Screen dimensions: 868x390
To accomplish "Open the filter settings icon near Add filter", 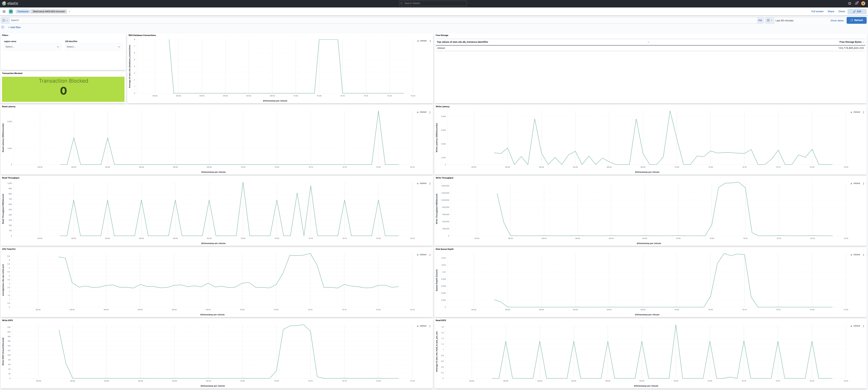I will 3,27.
